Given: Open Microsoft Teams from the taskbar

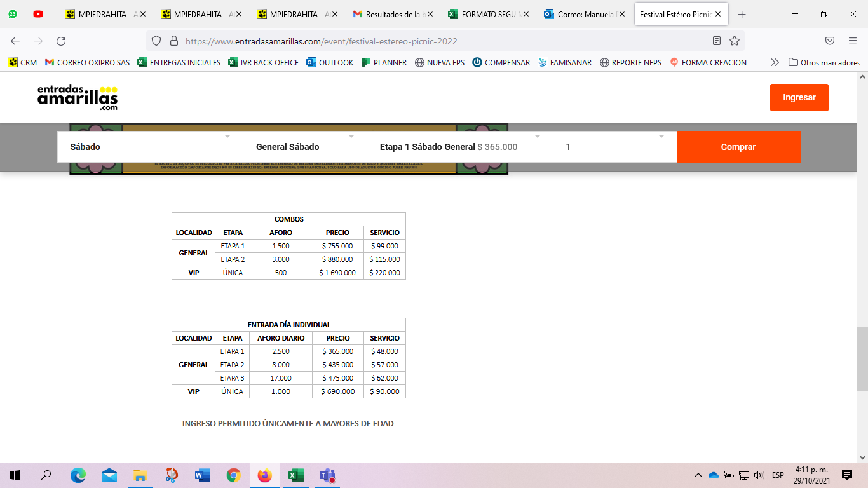Looking at the screenshot, I should (x=327, y=475).
